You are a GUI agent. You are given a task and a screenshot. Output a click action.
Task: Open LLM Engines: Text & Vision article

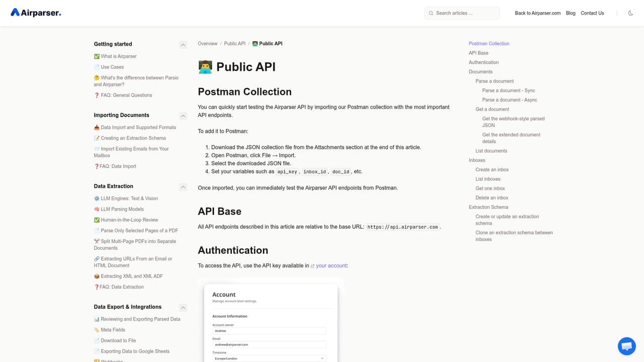click(126, 198)
